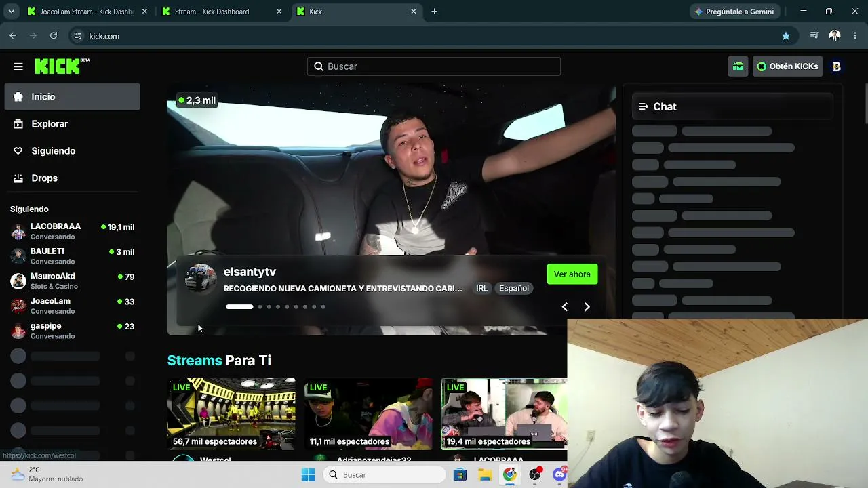Select first carousel indicator bar
This screenshot has width=868, height=488.
pyautogui.click(x=239, y=307)
